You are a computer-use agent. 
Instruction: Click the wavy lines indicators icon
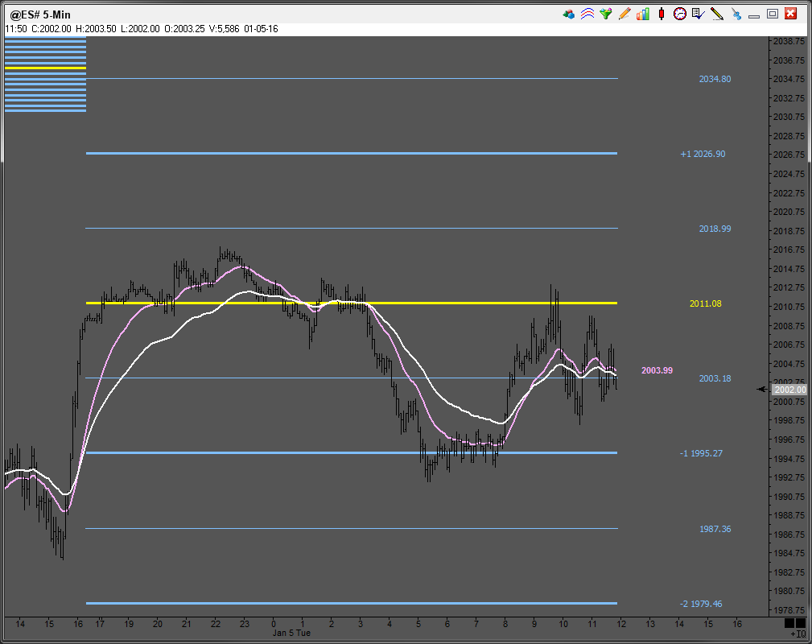tap(587, 14)
